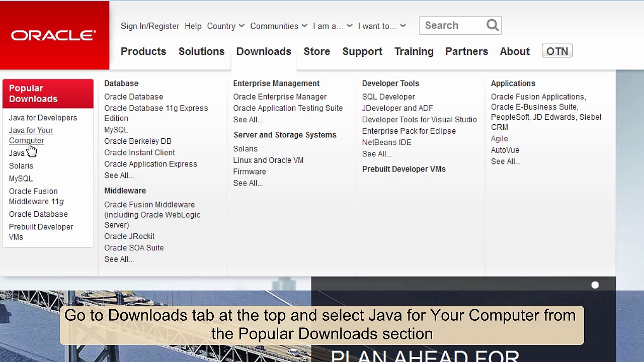Select Java for Developers
Screen dimensions: 644x362
click(x=43, y=118)
